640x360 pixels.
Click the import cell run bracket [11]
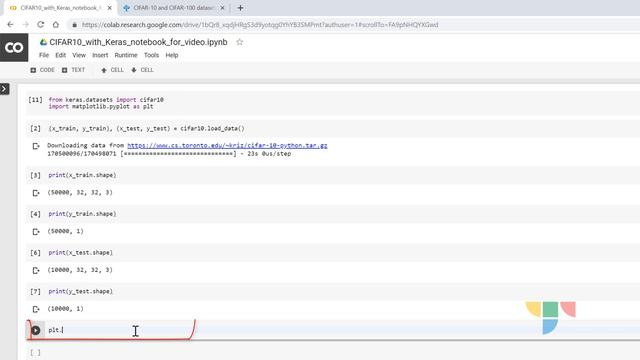tap(35, 100)
